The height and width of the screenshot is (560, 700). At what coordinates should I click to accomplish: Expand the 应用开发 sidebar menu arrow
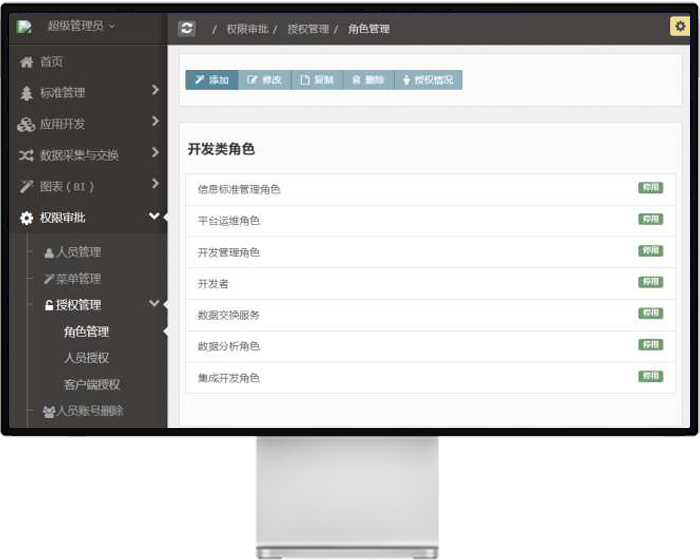click(155, 122)
